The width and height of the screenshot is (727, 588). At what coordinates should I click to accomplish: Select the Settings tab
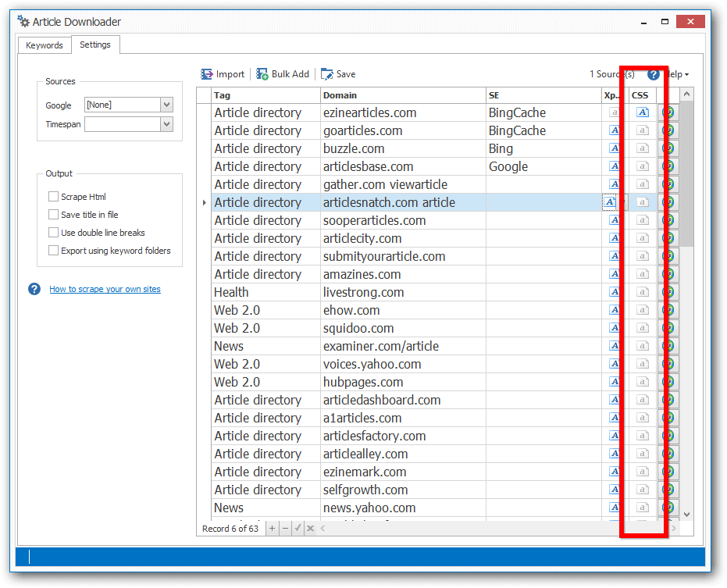point(95,45)
